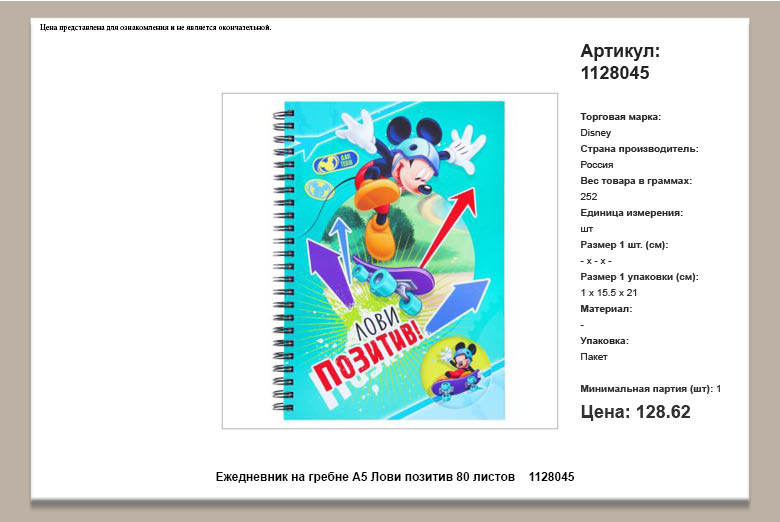Click the article number 1128045 in the bottom caption

(551, 477)
